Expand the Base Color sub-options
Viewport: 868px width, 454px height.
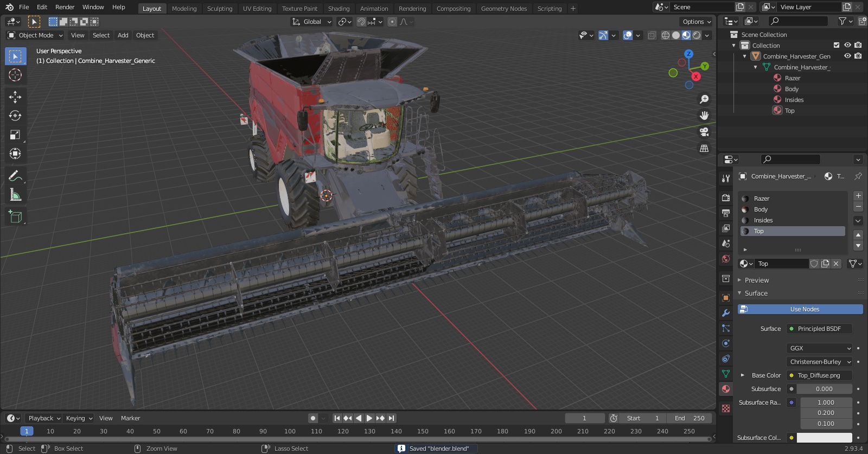(x=743, y=375)
